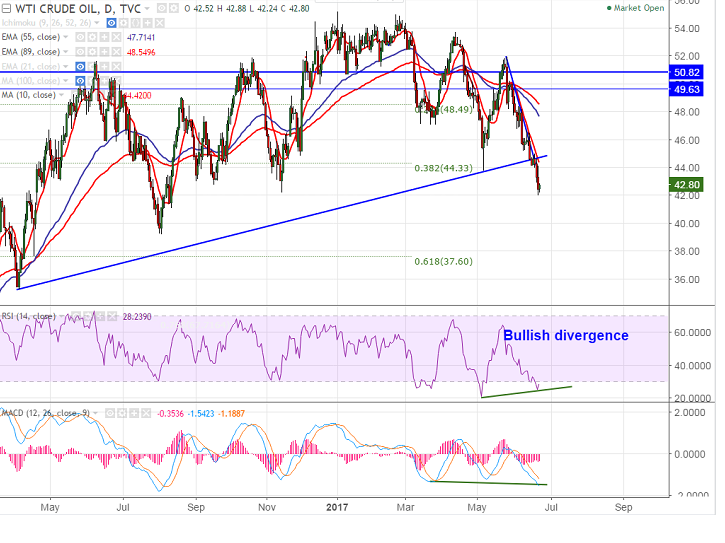
Task: Click the Ichimoku (9, 26, 52, 26) title
Action: click(x=46, y=23)
